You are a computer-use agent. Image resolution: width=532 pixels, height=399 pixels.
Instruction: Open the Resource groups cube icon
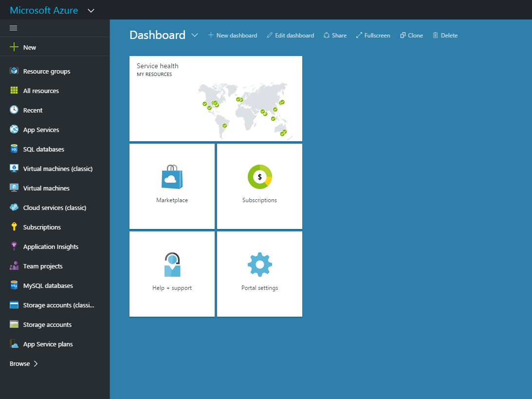coord(14,71)
